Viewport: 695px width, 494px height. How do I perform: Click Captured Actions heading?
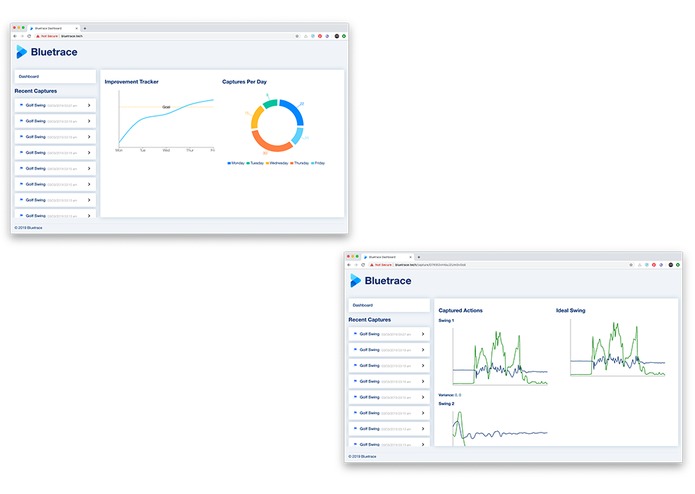[461, 310]
